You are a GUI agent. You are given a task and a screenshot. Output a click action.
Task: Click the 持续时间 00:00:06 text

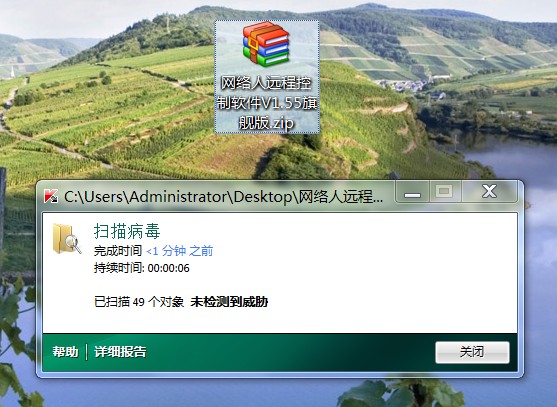pyautogui.click(x=142, y=268)
